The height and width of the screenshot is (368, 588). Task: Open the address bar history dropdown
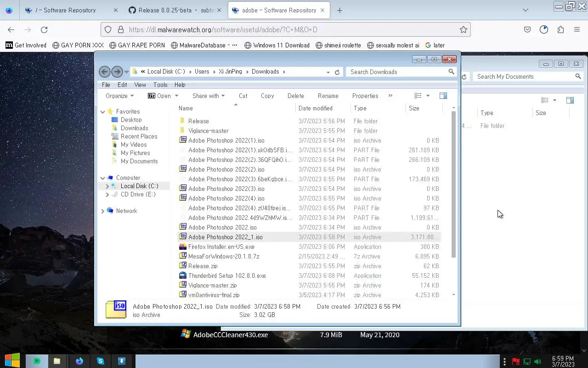[328, 72]
